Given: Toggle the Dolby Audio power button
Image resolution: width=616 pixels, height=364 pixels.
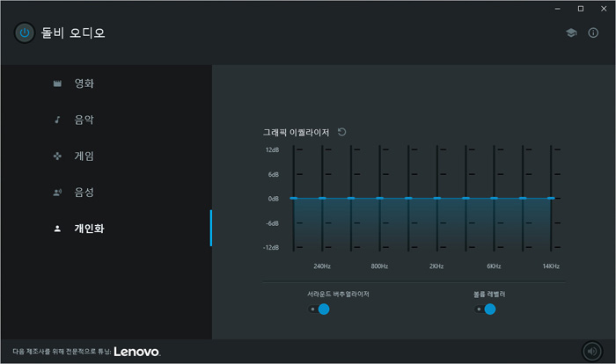Looking at the screenshot, I should click(x=25, y=33).
